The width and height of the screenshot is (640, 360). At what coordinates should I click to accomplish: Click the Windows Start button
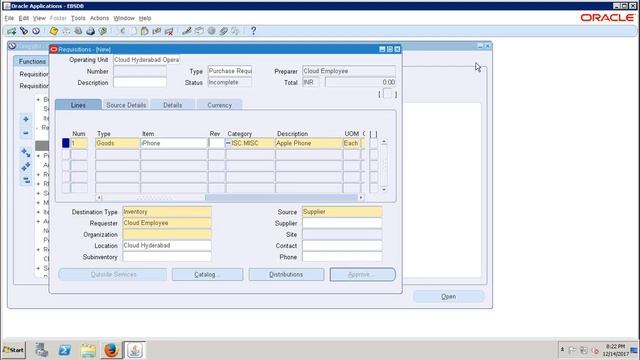pos(13,350)
